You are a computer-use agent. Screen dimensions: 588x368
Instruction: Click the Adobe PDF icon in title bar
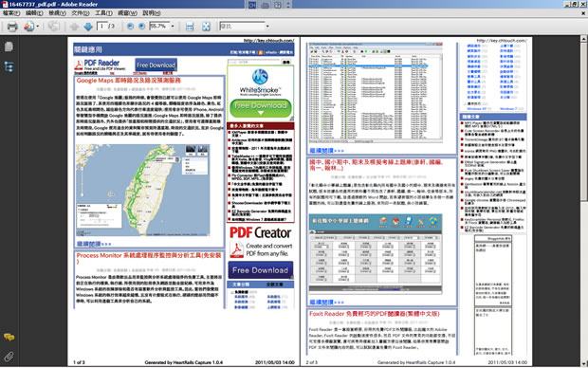pyautogui.click(x=5, y=5)
